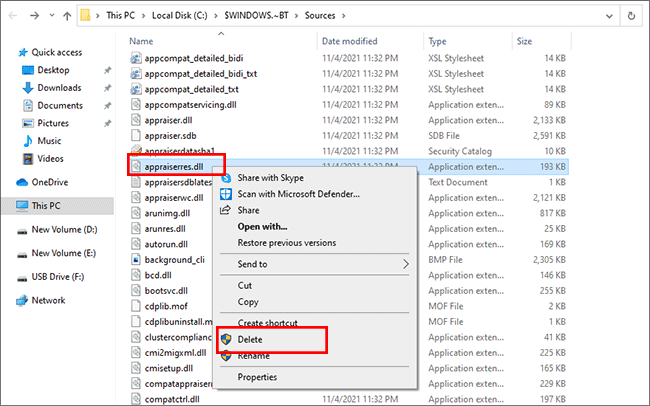Open OneDrive cloud icon in sidebar
This screenshot has width=650, height=406.
[22, 182]
